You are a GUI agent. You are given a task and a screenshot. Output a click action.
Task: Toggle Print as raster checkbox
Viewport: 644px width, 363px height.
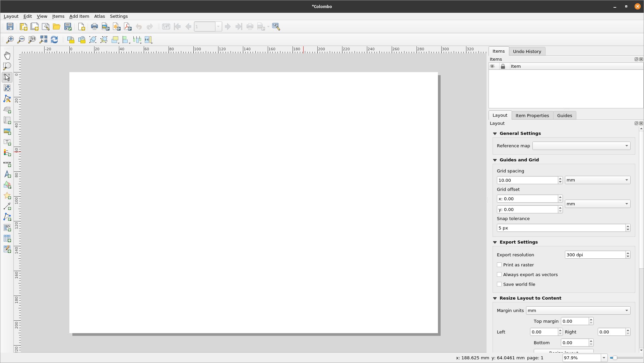tap(499, 264)
